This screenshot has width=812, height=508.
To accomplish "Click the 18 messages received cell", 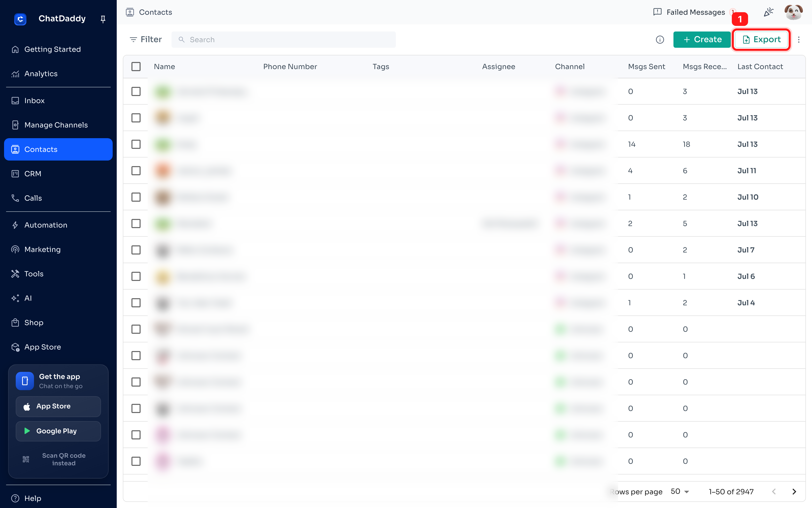I will click(x=686, y=144).
